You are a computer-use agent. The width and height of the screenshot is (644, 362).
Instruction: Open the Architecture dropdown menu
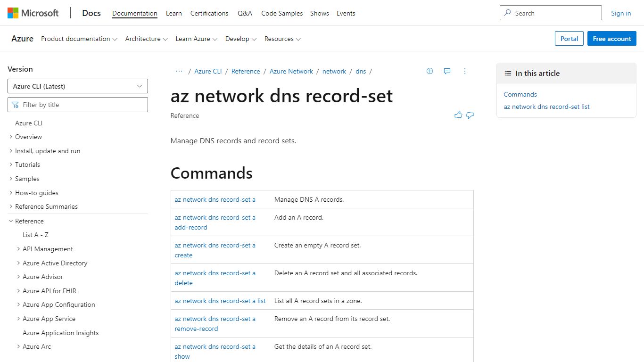pos(146,39)
